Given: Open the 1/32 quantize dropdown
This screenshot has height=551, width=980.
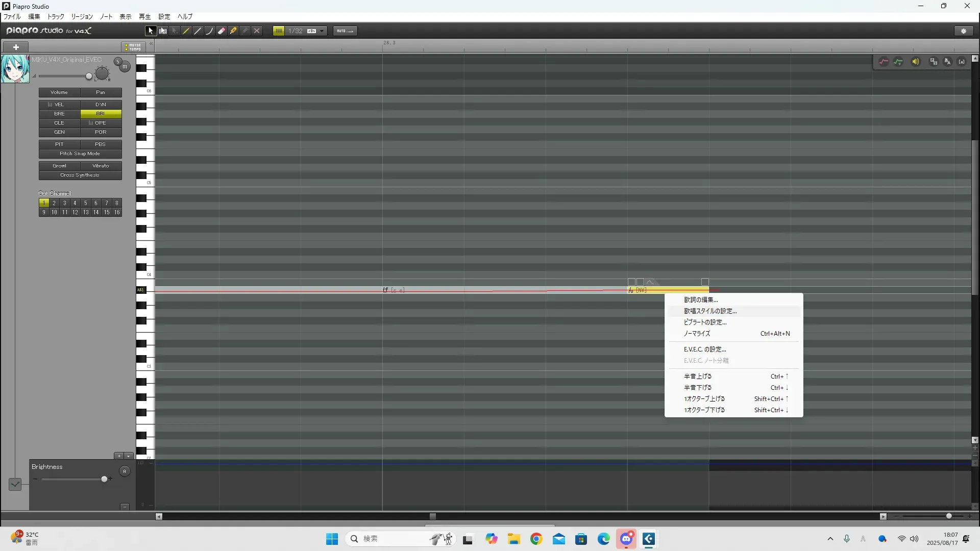Looking at the screenshot, I should (322, 31).
